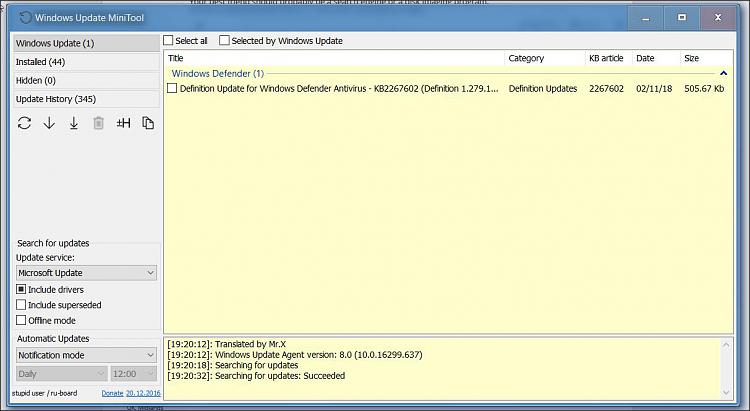Sort by the Size column header

tap(706, 58)
